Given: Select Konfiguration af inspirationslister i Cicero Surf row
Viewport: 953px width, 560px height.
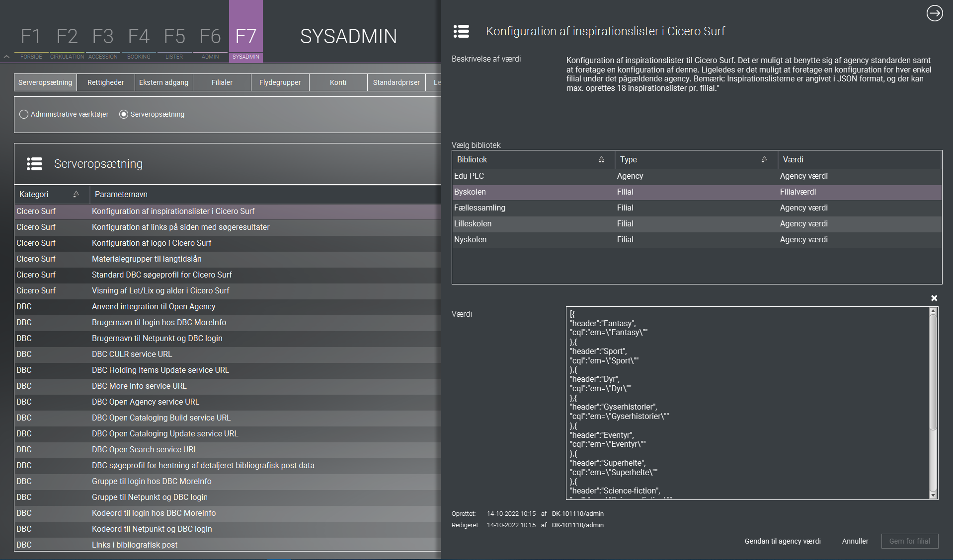Looking at the screenshot, I should coord(228,211).
